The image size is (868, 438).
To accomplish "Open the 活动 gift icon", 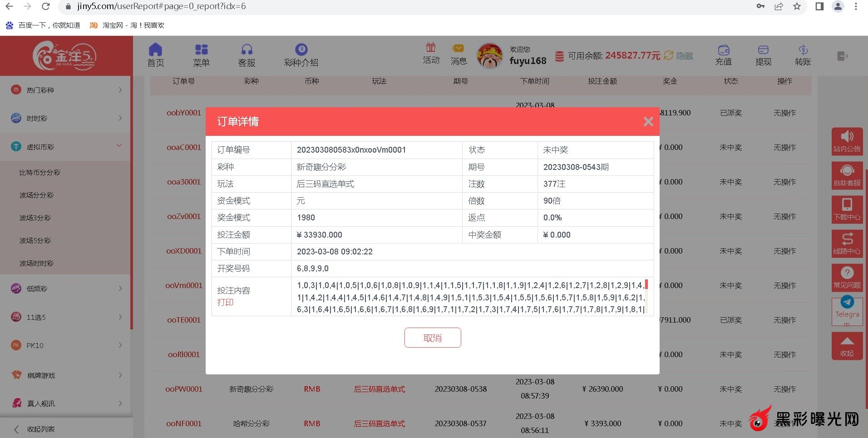I will point(431,48).
